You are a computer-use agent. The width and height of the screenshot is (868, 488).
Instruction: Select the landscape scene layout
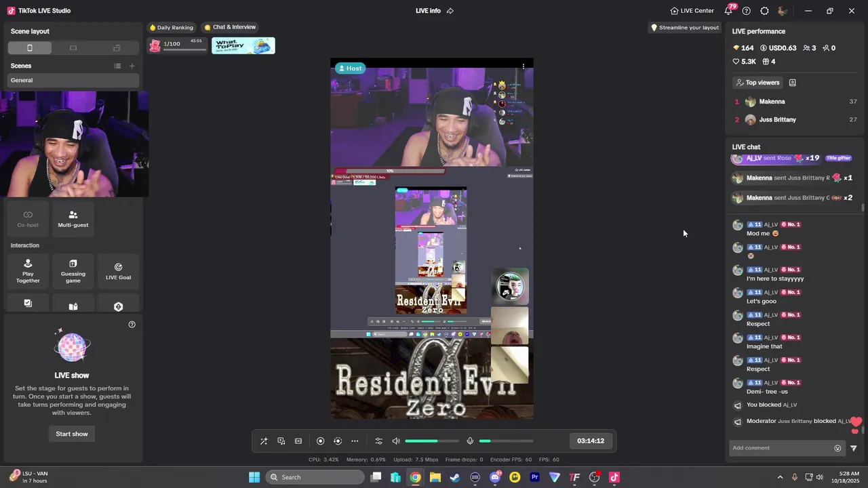73,48
